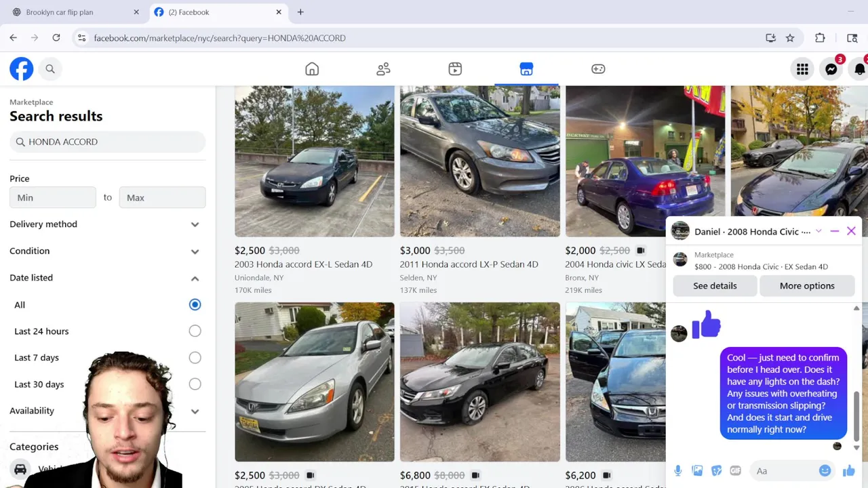Open new tab with plus button
The image size is (868, 488).
point(300,12)
